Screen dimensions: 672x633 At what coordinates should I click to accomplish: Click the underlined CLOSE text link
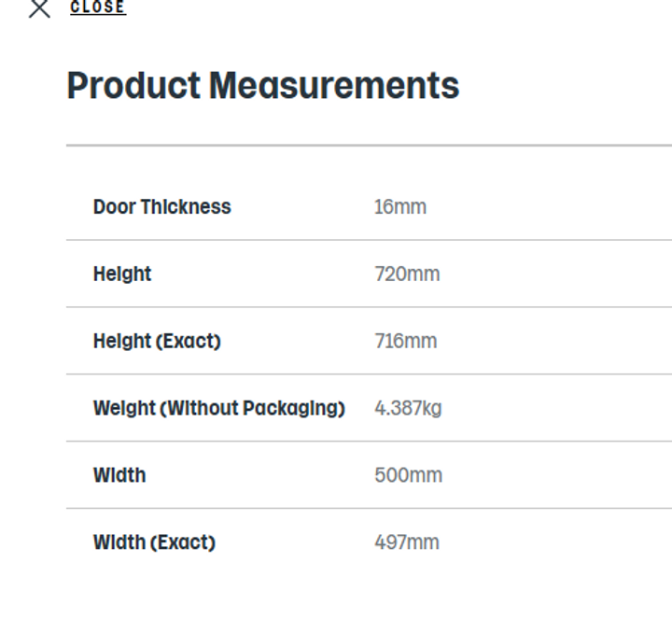tap(97, 7)
